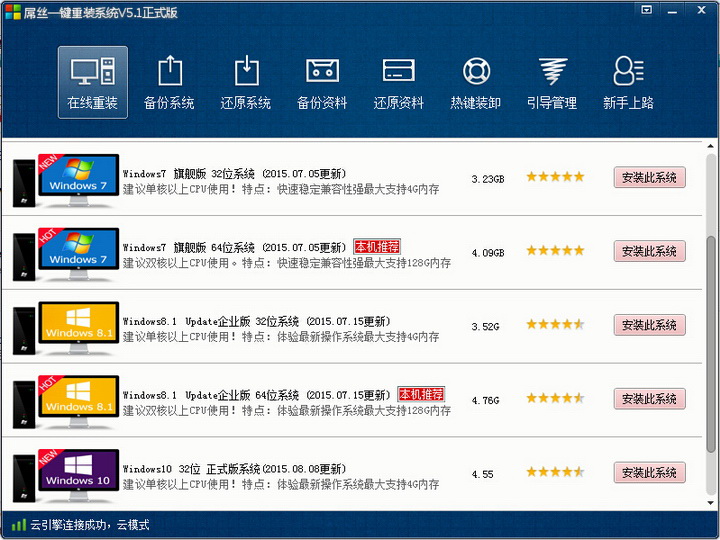This screenshot has height=540, width=720.
Task: Click the 4.55 size value
Action: [x=482, y=474]
